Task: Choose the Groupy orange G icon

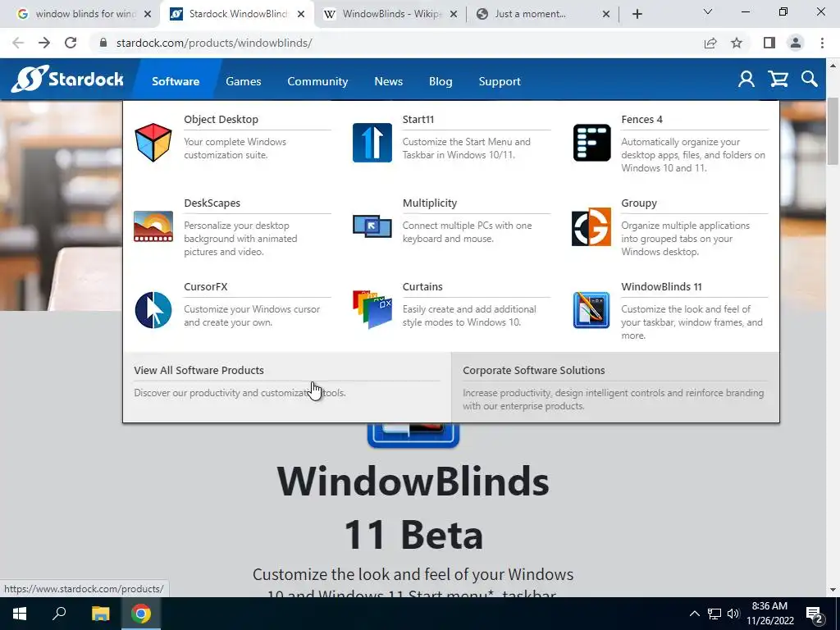Action: click(x=591, y=226)
